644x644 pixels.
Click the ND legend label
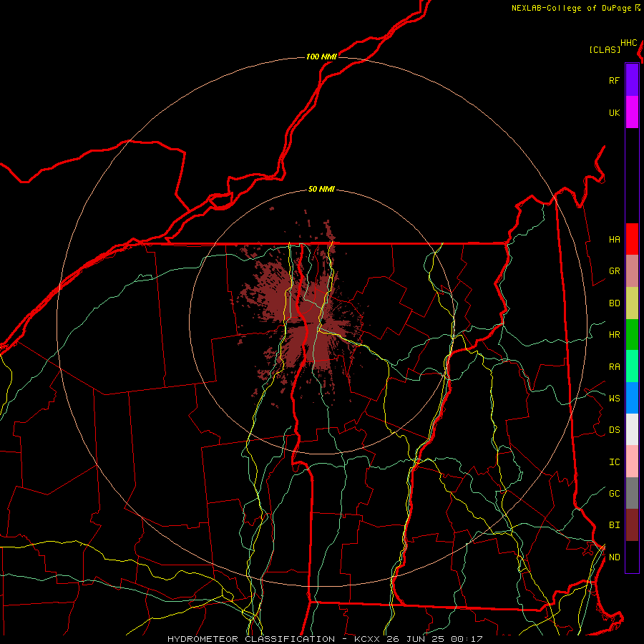pyautogui.click(x=614, y=557)
